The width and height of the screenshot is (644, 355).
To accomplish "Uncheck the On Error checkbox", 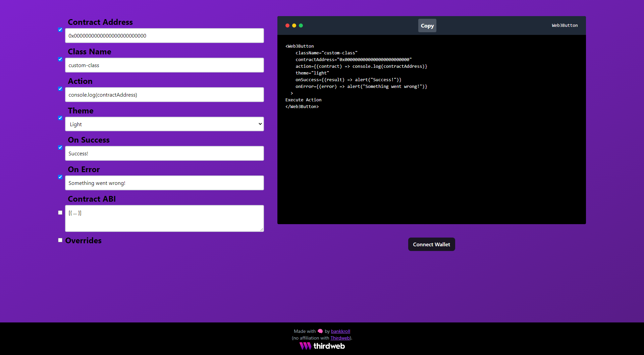I will [x=60, y=177].
